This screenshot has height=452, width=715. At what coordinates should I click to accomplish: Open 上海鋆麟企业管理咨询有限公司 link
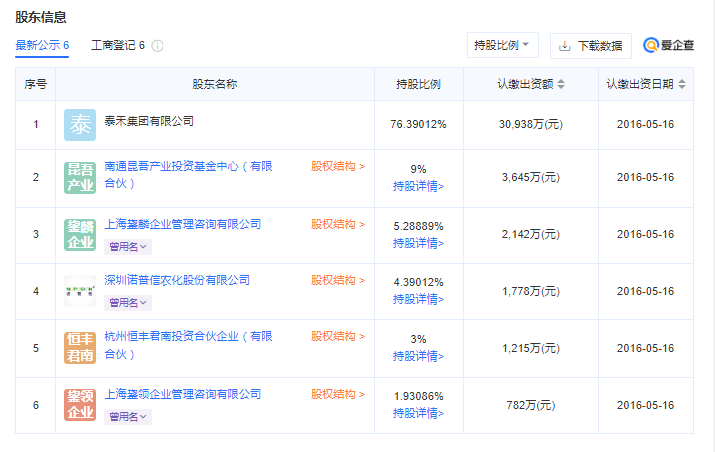pyautogui.click(x=183, y=224)
